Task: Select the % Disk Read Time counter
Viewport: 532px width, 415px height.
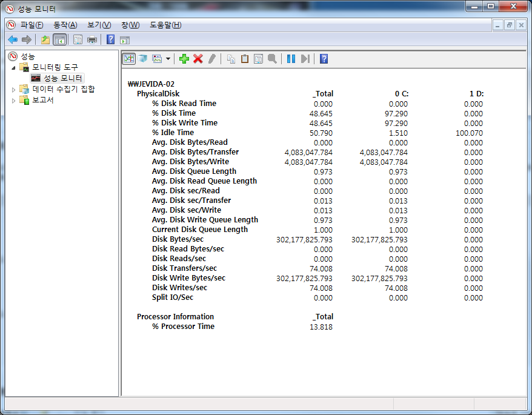Action: click(x=184, y=104)
